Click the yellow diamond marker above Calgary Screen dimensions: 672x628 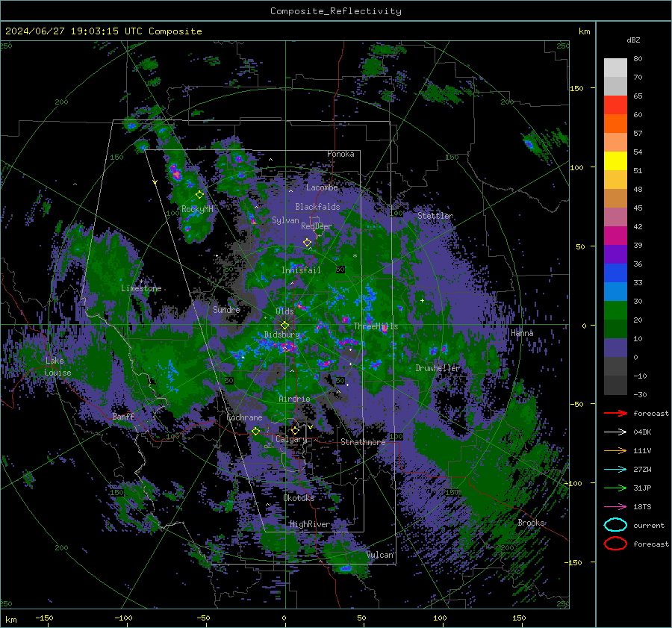point(295,430)
